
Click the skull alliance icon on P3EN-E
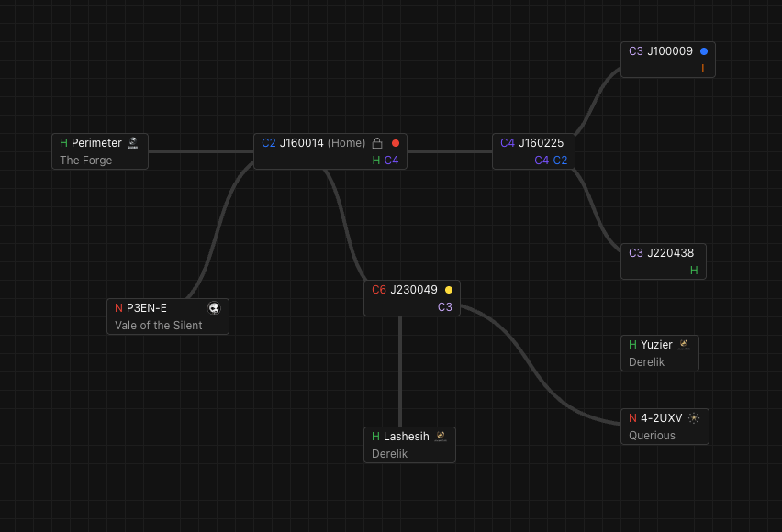point(214,308)
